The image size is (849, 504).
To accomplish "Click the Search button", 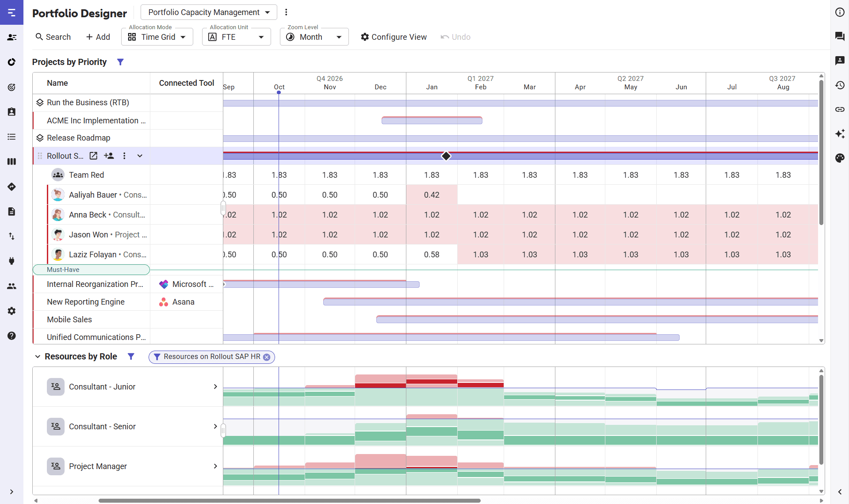I will point(53,37).
